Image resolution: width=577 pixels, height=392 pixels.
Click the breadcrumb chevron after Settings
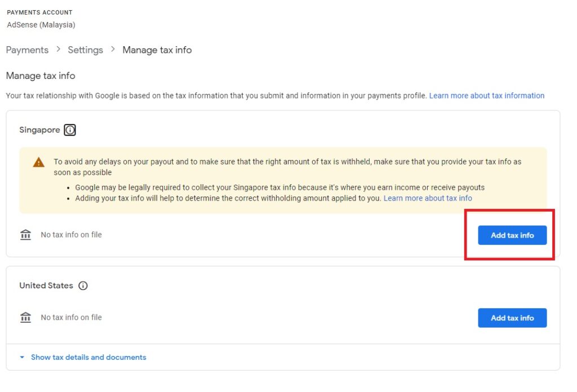coord(113,50)
